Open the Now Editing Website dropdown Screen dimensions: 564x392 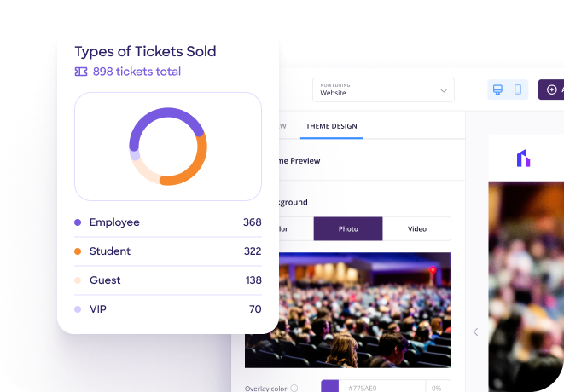point(383,89)
